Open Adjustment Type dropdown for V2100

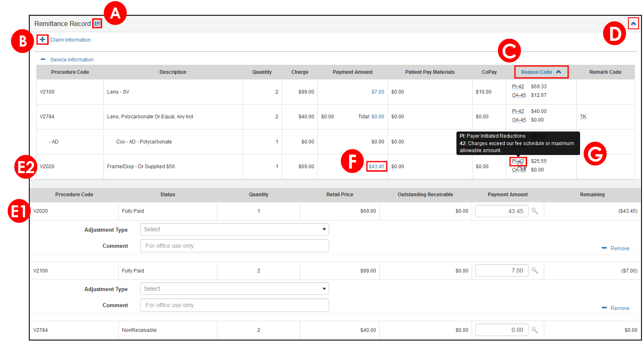234,289
